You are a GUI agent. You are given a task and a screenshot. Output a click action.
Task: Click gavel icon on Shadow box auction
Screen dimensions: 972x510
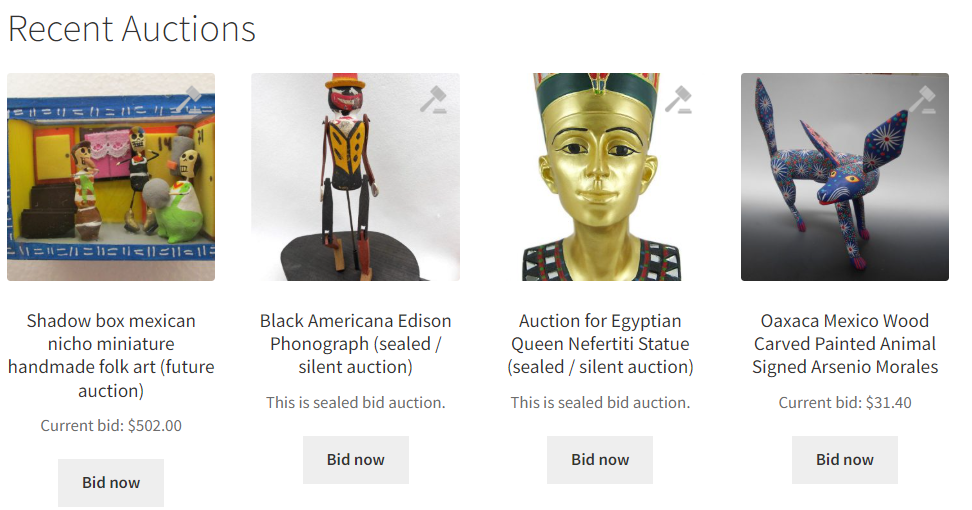189,99
